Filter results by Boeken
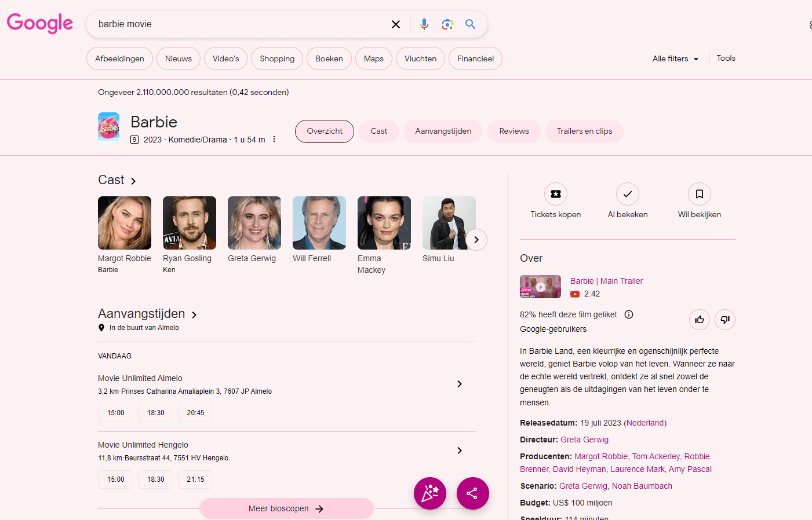The height and width of the screenshot is (520, 812). [x=329, y=58]
